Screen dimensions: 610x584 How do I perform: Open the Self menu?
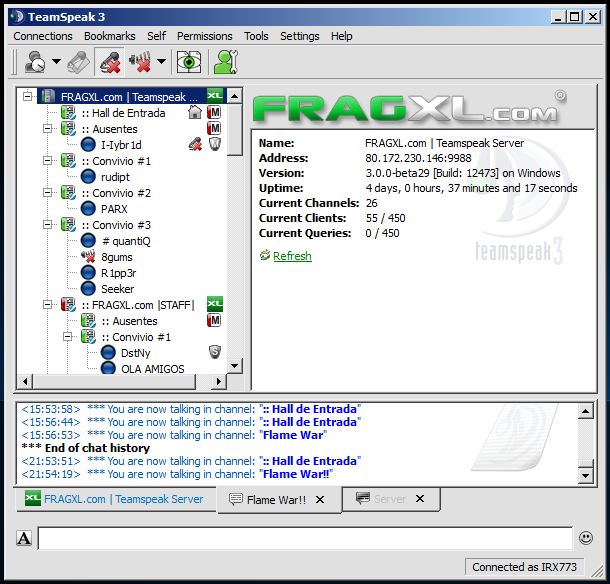click(156, 36)
